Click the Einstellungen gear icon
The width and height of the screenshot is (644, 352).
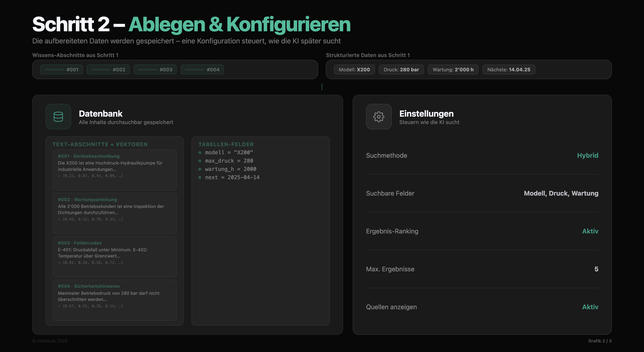pyautogui.click(x=378, y=117)
